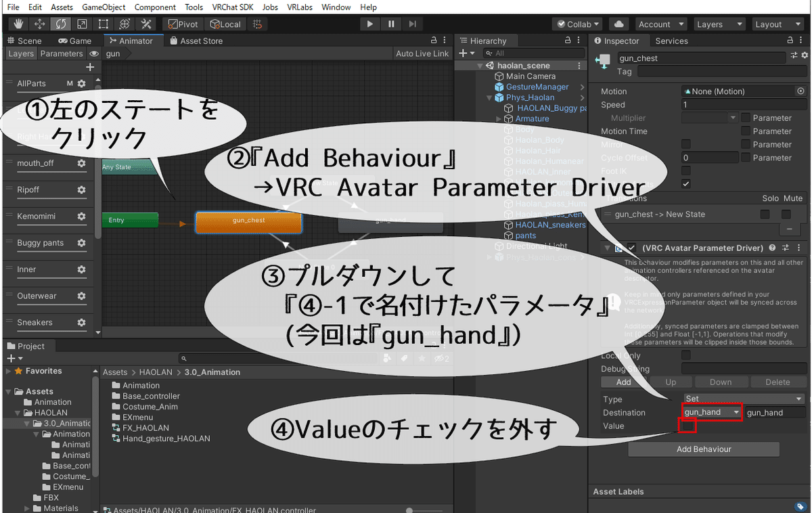Image resolution: width=812 pixels, height=513 pixels.
Task: Open Inner layer gear settings
Action: [x=81, y=269]
